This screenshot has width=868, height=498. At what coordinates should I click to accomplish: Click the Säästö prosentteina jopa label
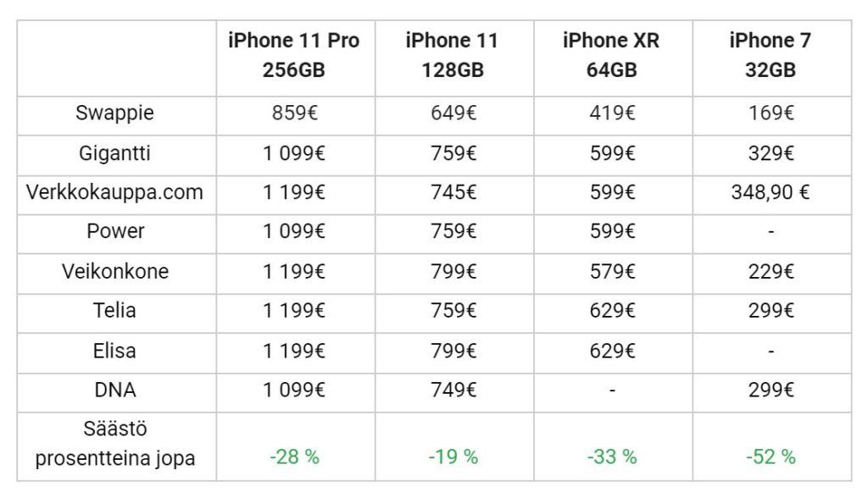click(115, 444)
